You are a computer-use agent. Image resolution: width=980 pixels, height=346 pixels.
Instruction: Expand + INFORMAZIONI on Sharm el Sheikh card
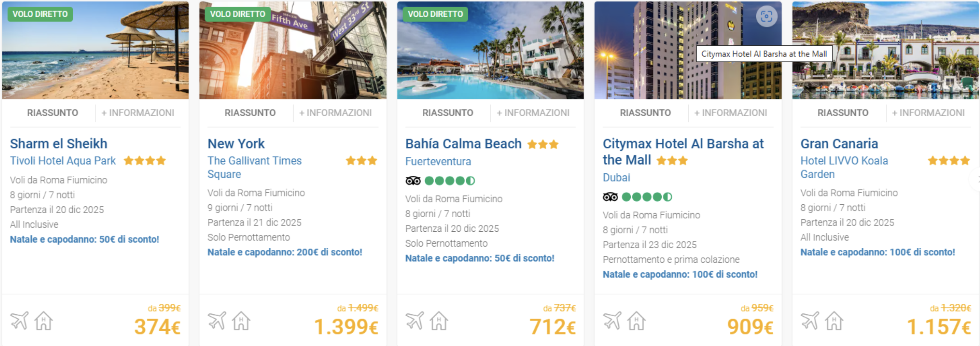click(138, 113)
